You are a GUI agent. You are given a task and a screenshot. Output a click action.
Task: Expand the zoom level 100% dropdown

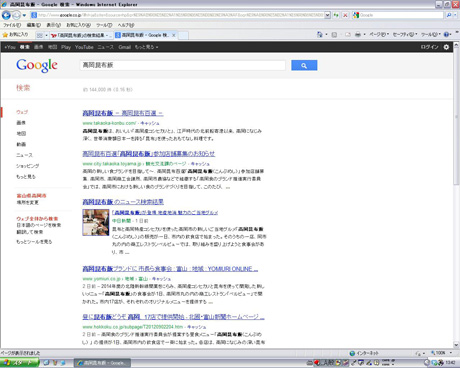pos(451,353)
